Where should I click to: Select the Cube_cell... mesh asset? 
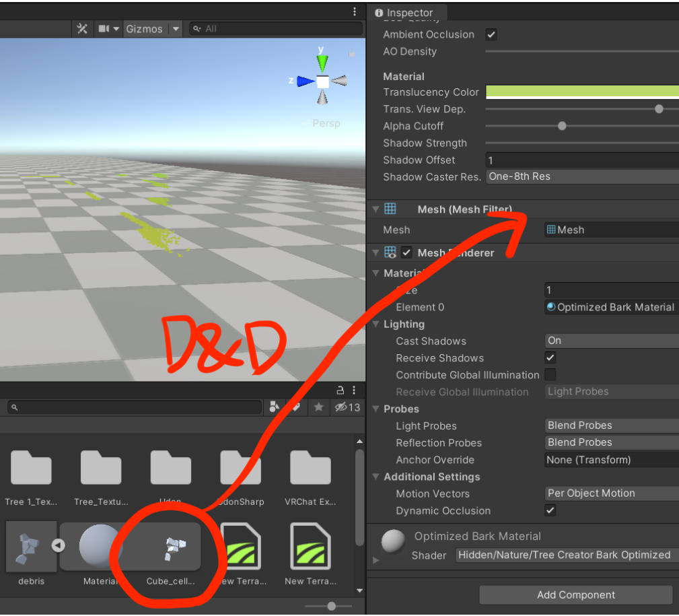point(171,554)
